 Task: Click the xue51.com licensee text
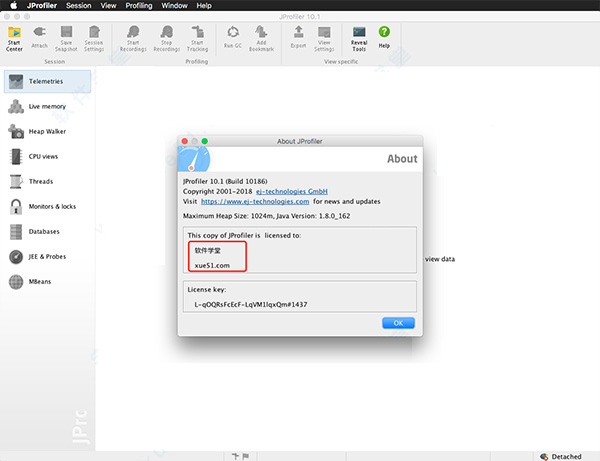(x=212, y=265)
